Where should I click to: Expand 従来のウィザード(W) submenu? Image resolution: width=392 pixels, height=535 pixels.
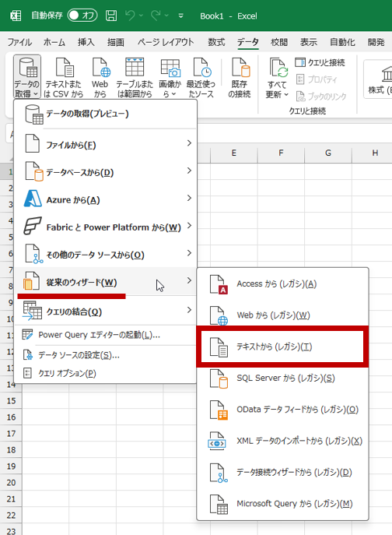pos(105,281)
